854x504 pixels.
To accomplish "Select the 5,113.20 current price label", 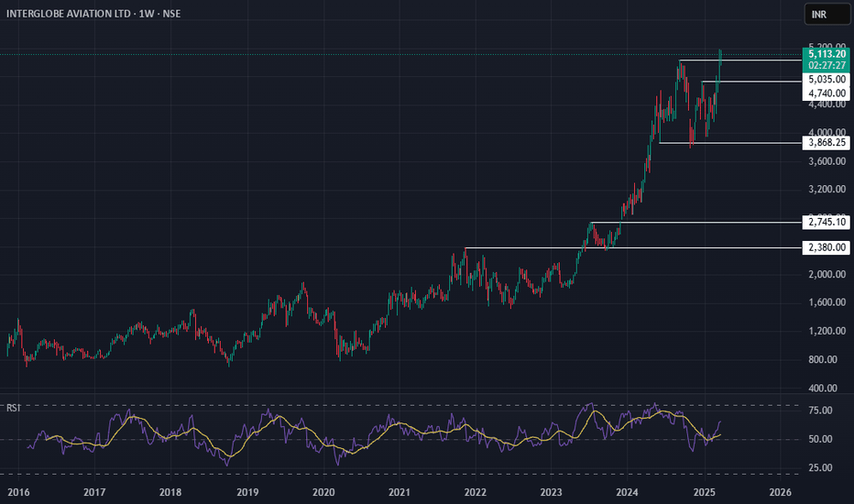I will pyautogui.click(x=827, y=54).
